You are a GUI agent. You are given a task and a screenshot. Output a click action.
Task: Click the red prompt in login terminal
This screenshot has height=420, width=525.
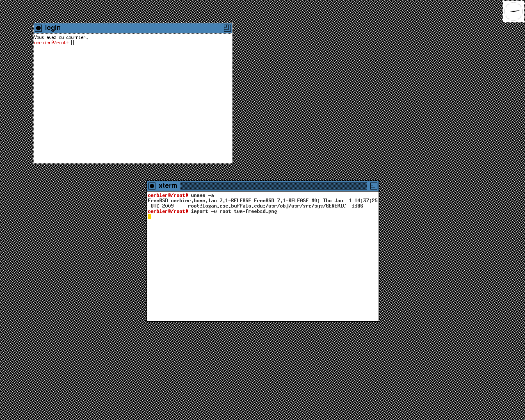(51, 43)
